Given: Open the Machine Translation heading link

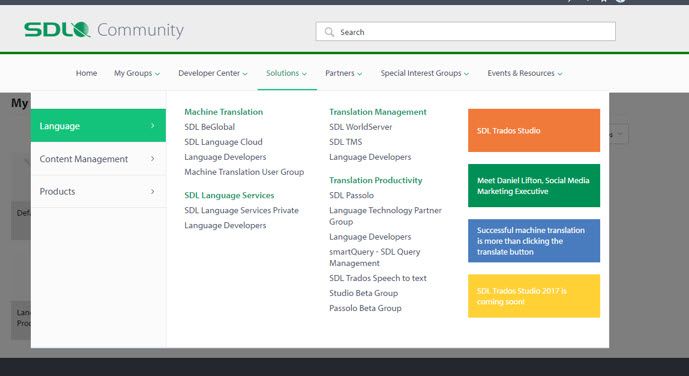Looking at the screenshot, I should point(224,112).
